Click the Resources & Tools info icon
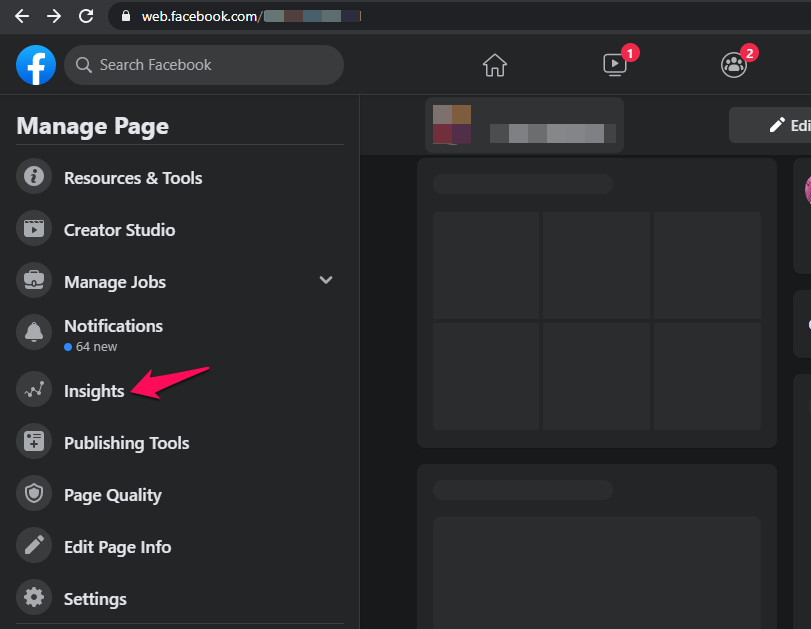Viewport: 811px width, 629px height. pyautogui.click(x=34, y=178)
